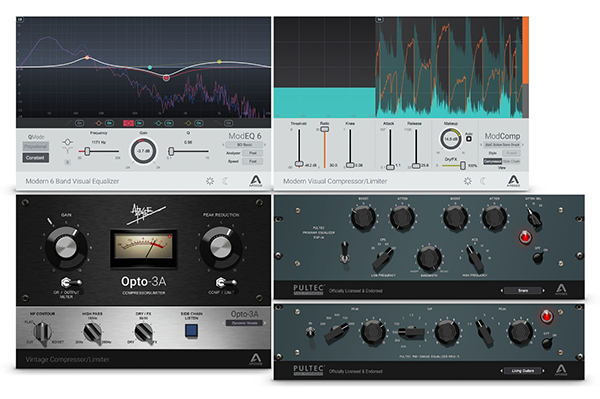The width and height of the screenshot is (600, 399).
Task: Select Constant Q mode button
Action: tap(35, 158)
